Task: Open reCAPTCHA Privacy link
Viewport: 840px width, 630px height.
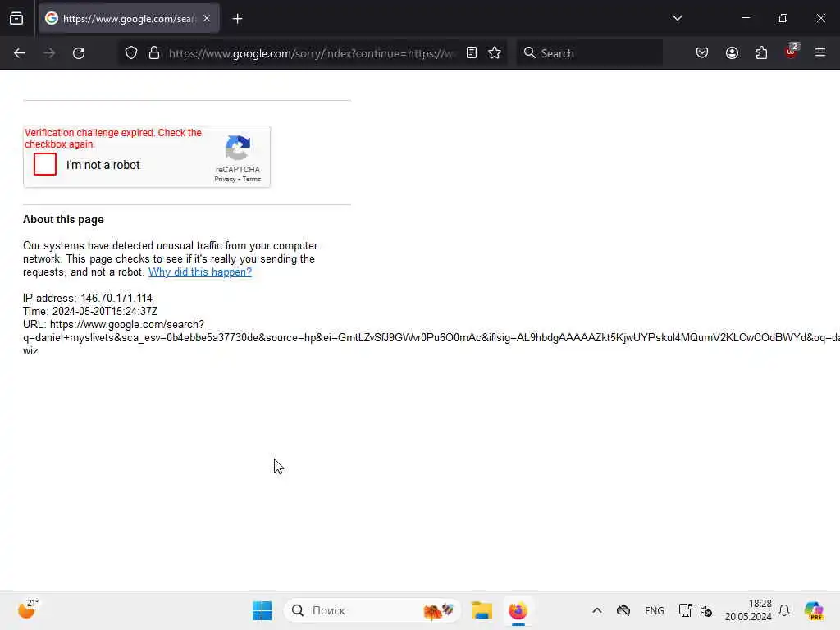Action: click(225, 180)
